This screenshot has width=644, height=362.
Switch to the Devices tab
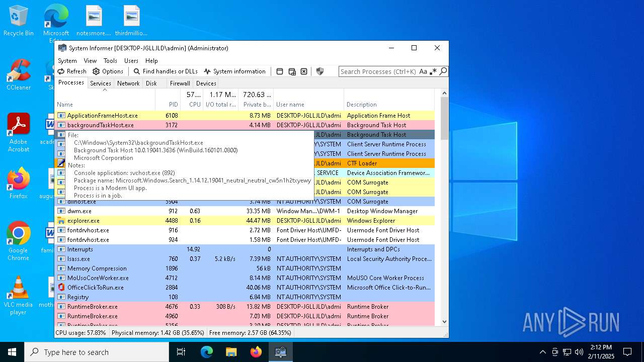click(x=206, y=83)
